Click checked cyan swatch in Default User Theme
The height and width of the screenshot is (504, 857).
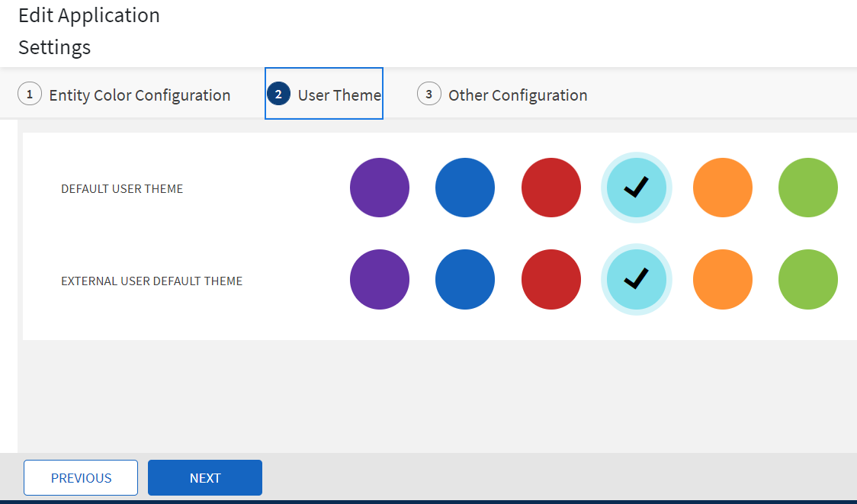coord(637,188)
